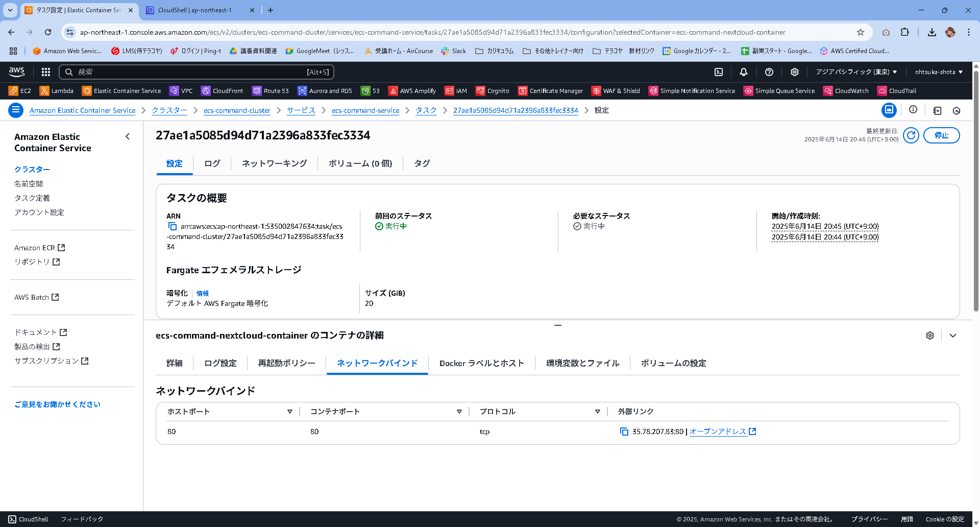
Task: Open CloudWatch from the shortcuts bar
Action: pos(846,90)
